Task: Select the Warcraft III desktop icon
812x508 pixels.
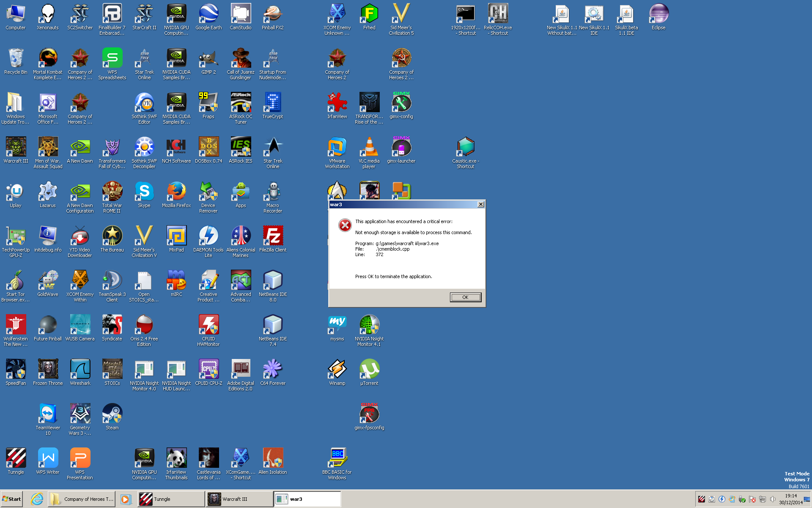Action: (x=16, y=147)
